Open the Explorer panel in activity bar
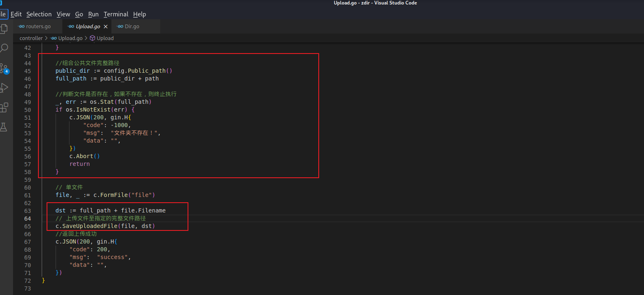The height and width of the screenshot is (295, 644). (x=4, y=29)
